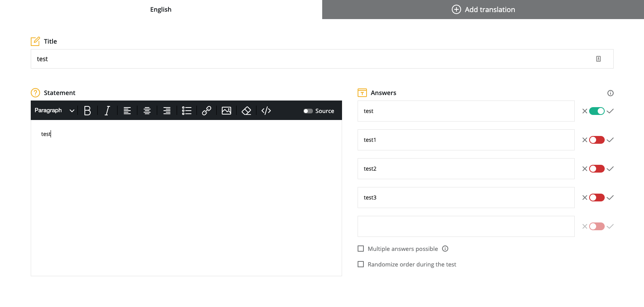Enable Multiple answers possible checkbox
Screen dimensions: 644x307
(361, 249)
